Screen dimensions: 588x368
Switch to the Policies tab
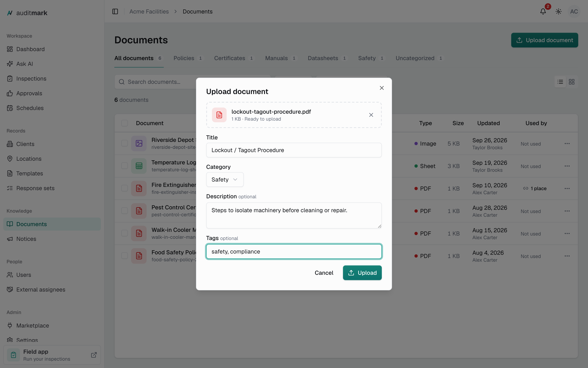click(189, 58)
